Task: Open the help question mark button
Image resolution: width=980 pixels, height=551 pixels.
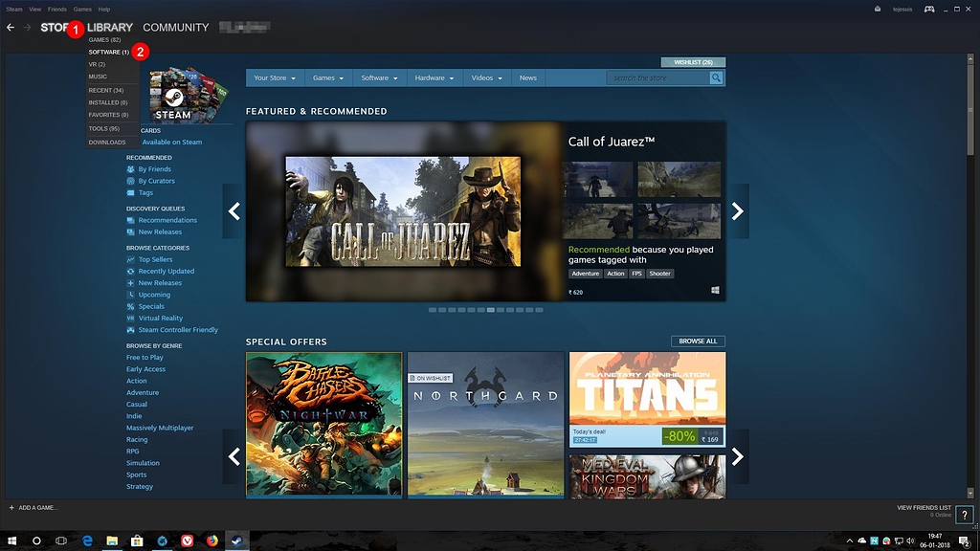Action: (965, 515)
